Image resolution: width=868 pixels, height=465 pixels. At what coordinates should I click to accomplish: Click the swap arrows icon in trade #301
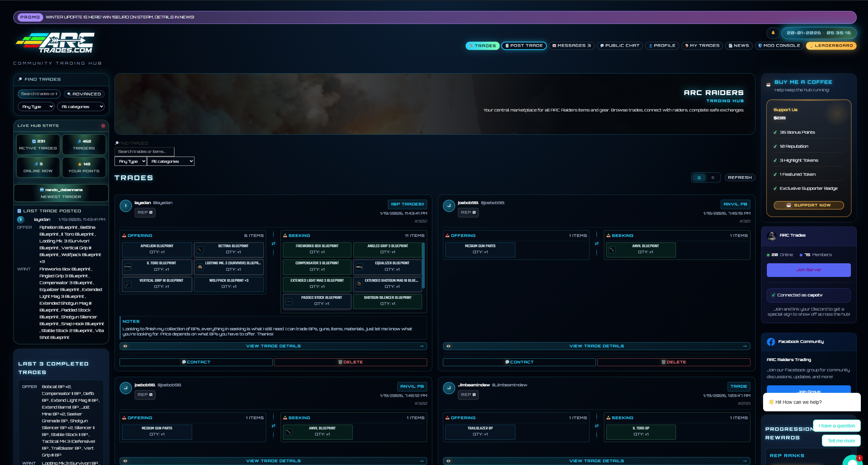[597, 243]
